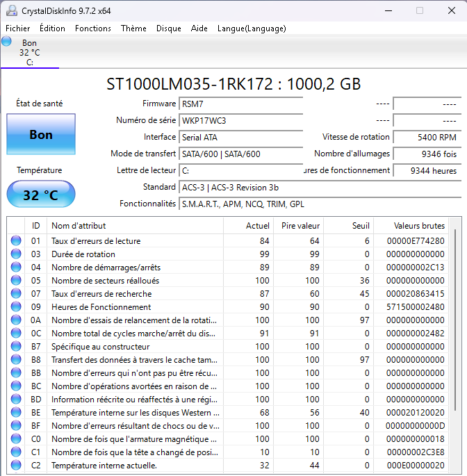Open the Fonctions menu
This screenshot has width=467, height=476.
click(x=93, y=28)
